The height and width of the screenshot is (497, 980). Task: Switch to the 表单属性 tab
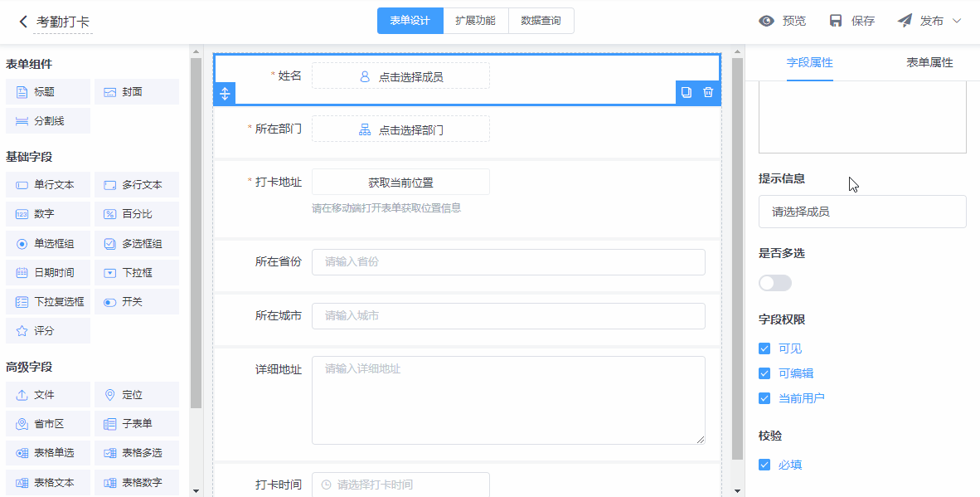929,62
